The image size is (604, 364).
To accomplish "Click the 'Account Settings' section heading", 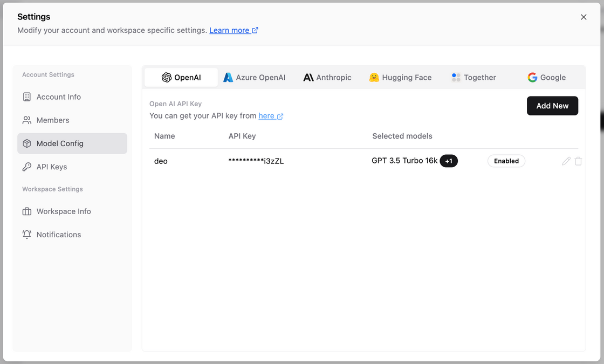I will tap(48, 75).
